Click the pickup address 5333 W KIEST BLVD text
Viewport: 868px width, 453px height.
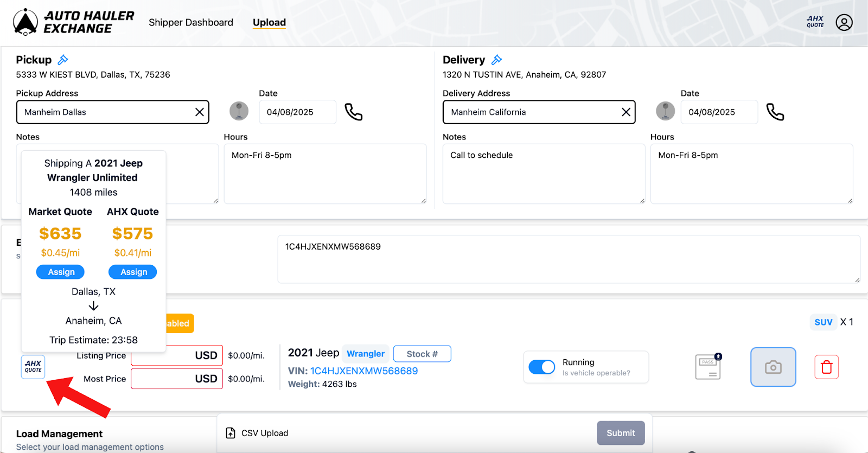coord(93,75)
